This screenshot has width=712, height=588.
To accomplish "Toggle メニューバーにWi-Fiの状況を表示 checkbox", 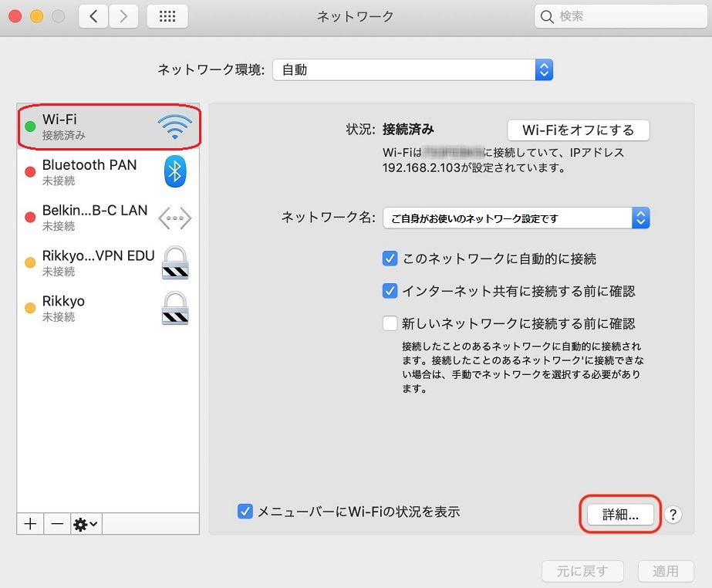I will (245, 512).
